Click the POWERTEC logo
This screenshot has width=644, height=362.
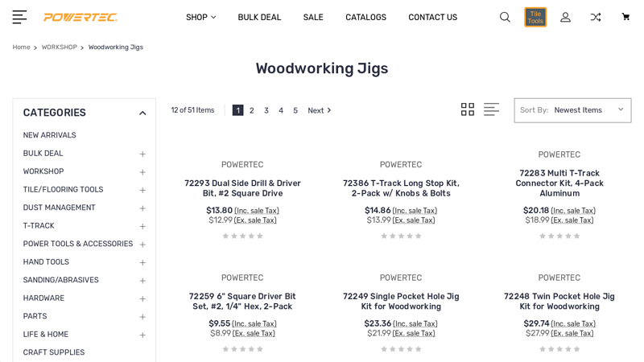coord(80,17)
